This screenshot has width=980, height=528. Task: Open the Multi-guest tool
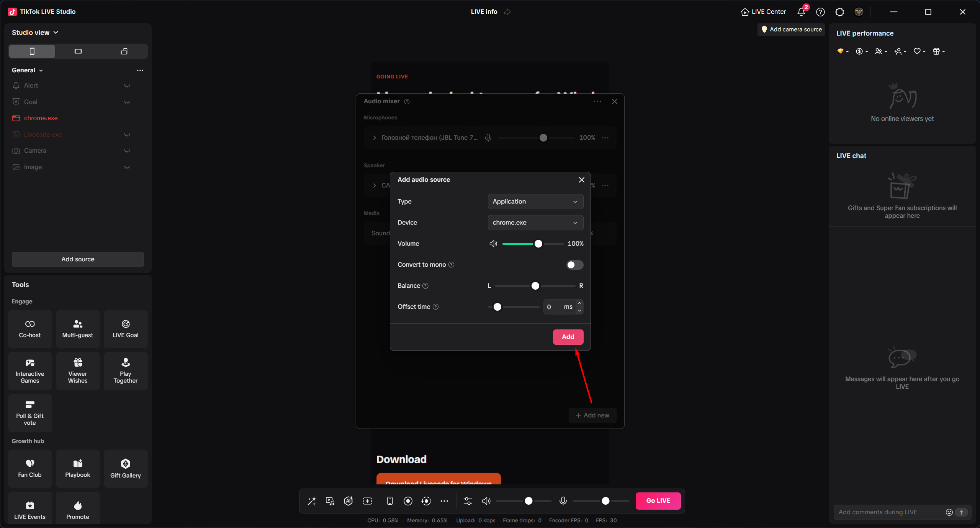(78, 329)
